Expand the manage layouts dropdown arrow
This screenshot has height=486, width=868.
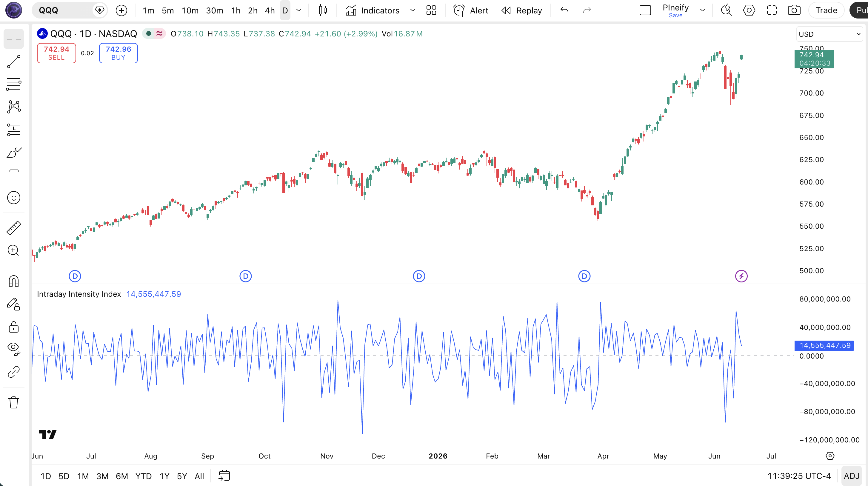pyautogui.click(x=703, y=10)
